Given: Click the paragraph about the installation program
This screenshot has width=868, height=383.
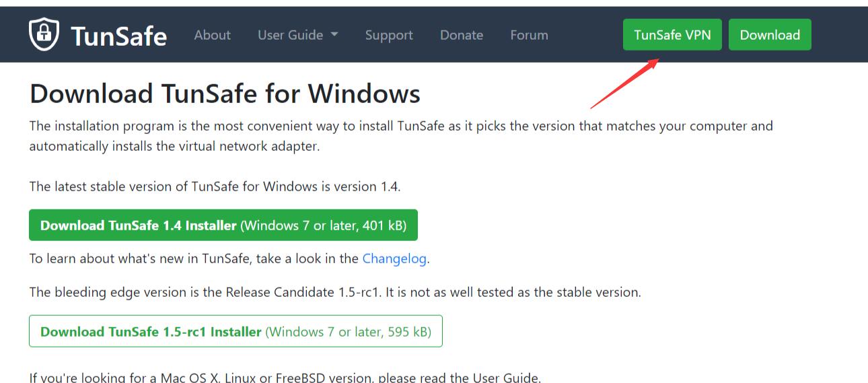Looking at the screenshot, I should point(401,136).
